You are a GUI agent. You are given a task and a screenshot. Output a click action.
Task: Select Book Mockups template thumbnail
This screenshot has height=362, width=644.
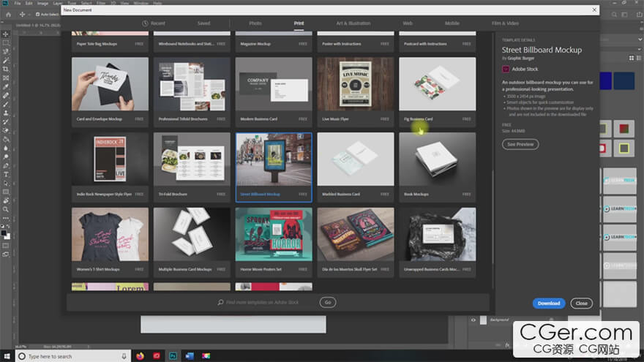(x=438, y=159)
